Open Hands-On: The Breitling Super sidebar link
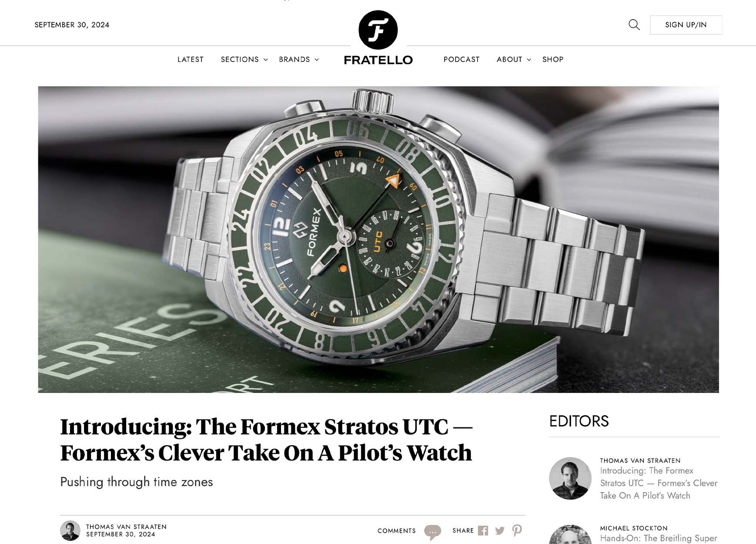 tap(659, 538)
